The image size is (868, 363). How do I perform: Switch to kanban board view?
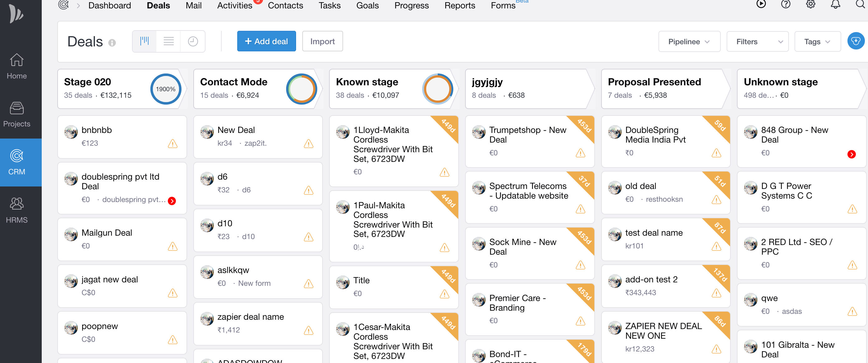pos(144,41)
